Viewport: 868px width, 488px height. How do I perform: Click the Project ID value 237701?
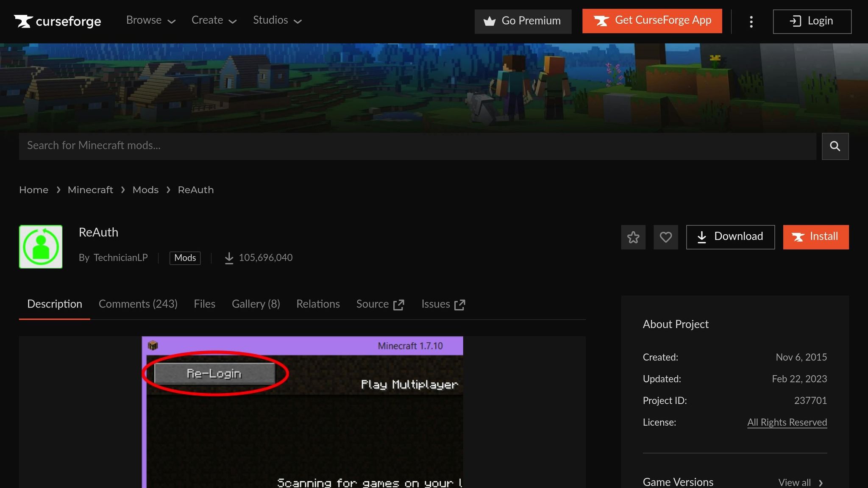pyautogui.click(x=810, y=400)
